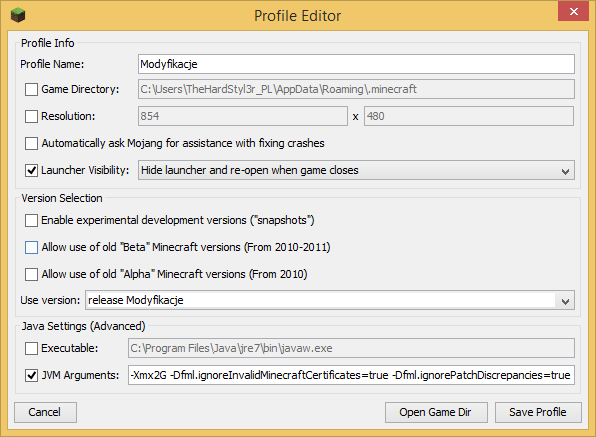Enable the Game Directory checkbox
Image resolution: width=596 pixels, height=437 pixels.
point(31,90)
